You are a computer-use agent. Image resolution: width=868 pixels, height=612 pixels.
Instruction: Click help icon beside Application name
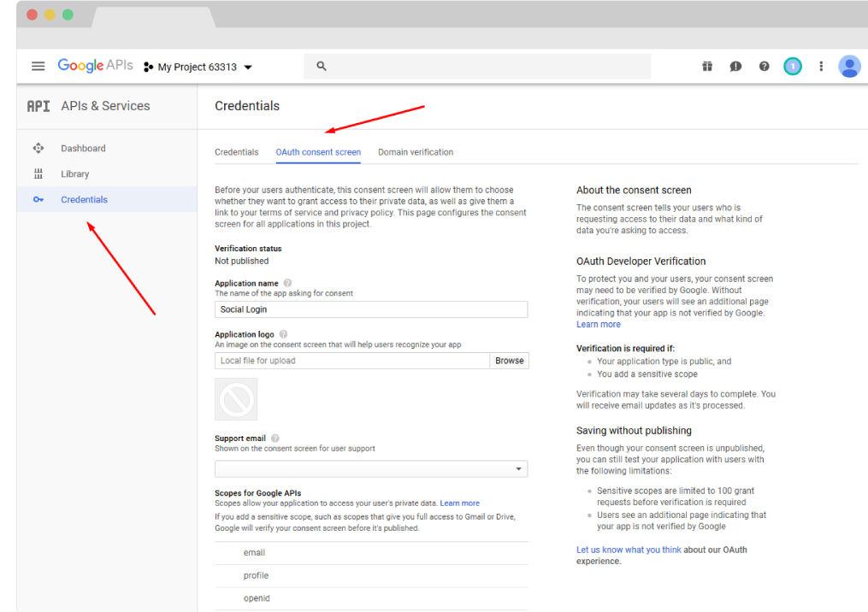click(x=287, y=283)
